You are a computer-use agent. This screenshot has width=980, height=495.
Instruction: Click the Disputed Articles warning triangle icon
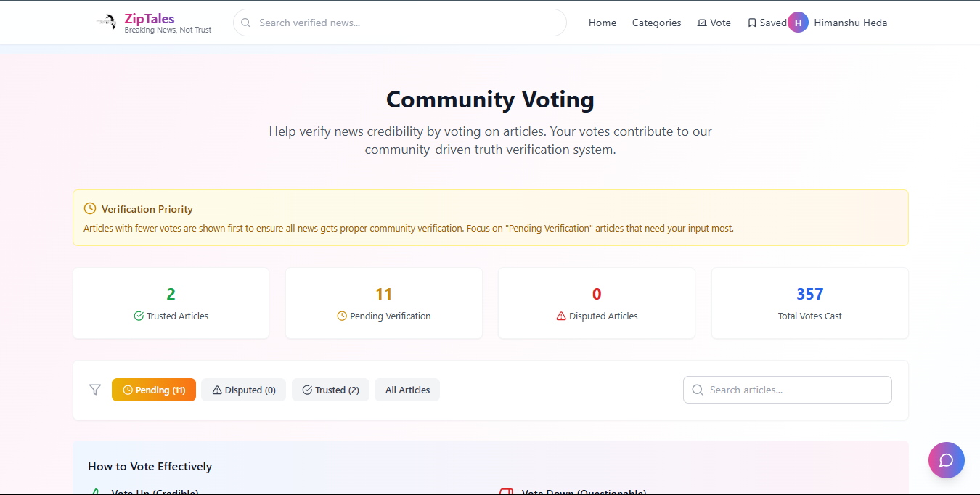click(561, 316)
